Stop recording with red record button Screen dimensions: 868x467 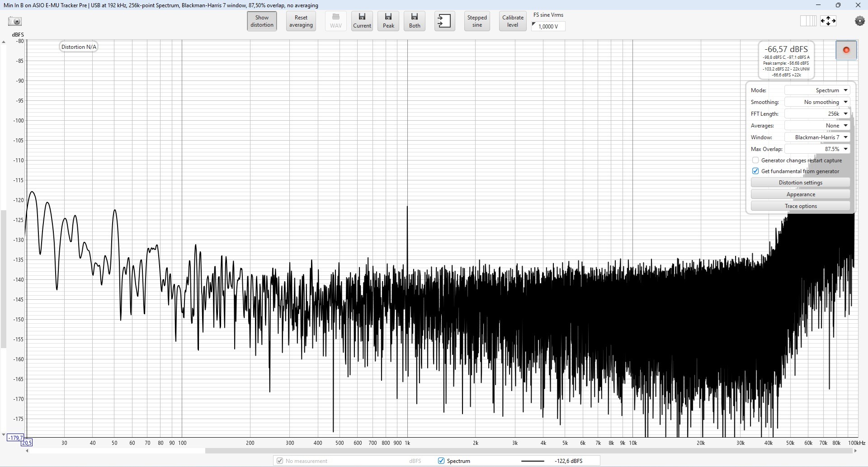(x=846, y=50)
